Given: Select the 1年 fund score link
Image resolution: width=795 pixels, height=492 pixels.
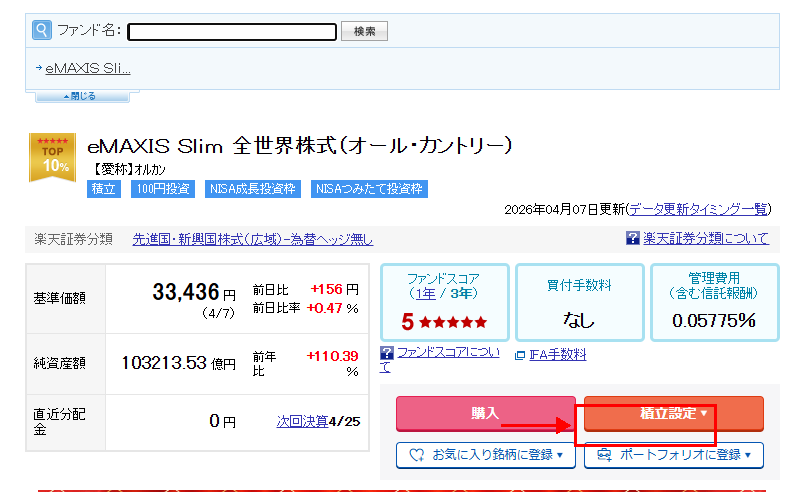Looking at the screenshot, I should click(425, 293).
